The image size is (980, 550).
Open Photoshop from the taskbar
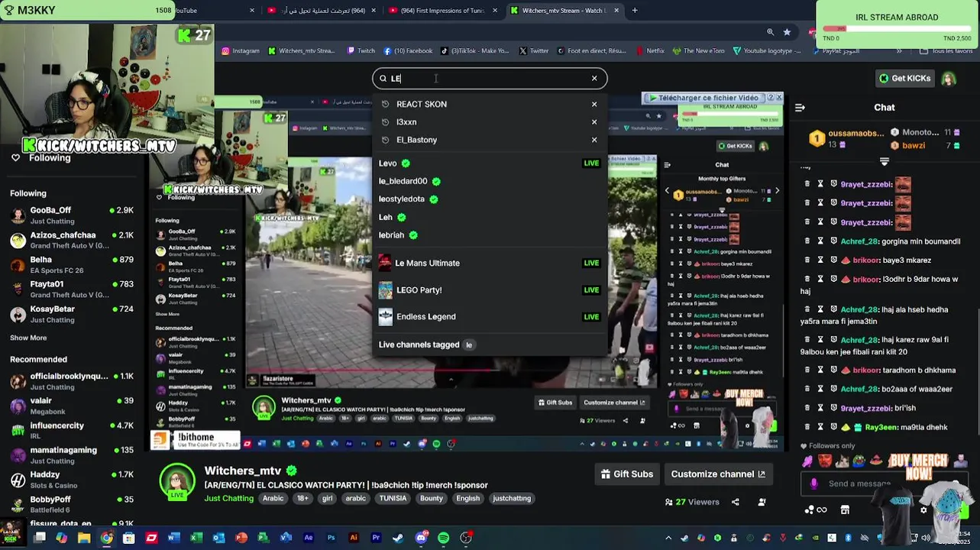[331, 538]
